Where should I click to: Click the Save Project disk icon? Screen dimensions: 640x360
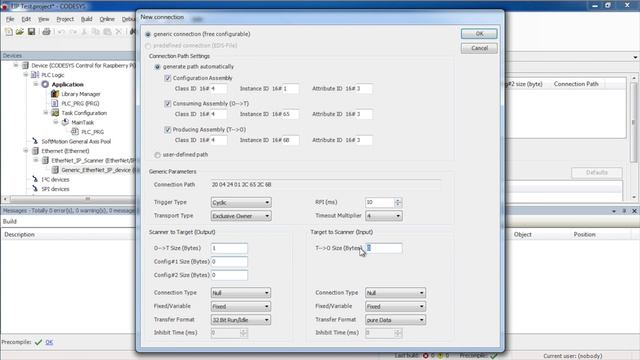point(31,31)
